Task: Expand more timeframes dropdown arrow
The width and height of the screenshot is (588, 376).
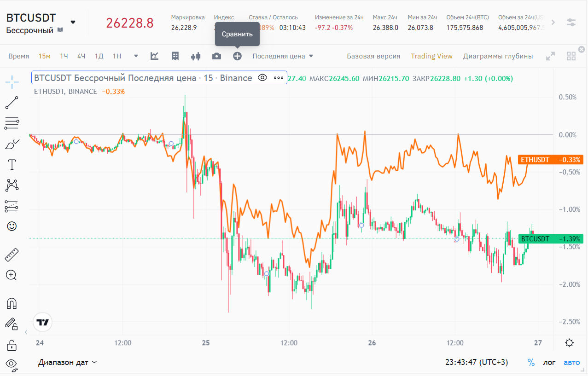Action: click(x=136, y=56)
